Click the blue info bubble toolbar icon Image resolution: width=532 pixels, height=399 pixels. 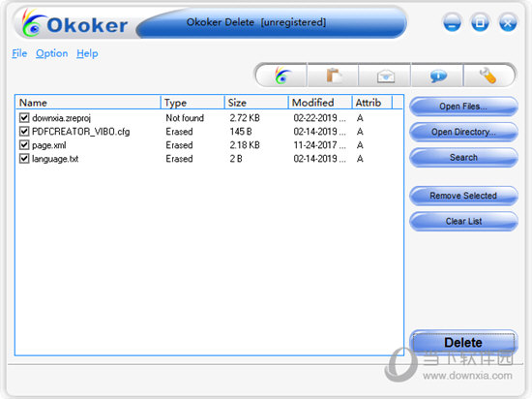point(438,77)
